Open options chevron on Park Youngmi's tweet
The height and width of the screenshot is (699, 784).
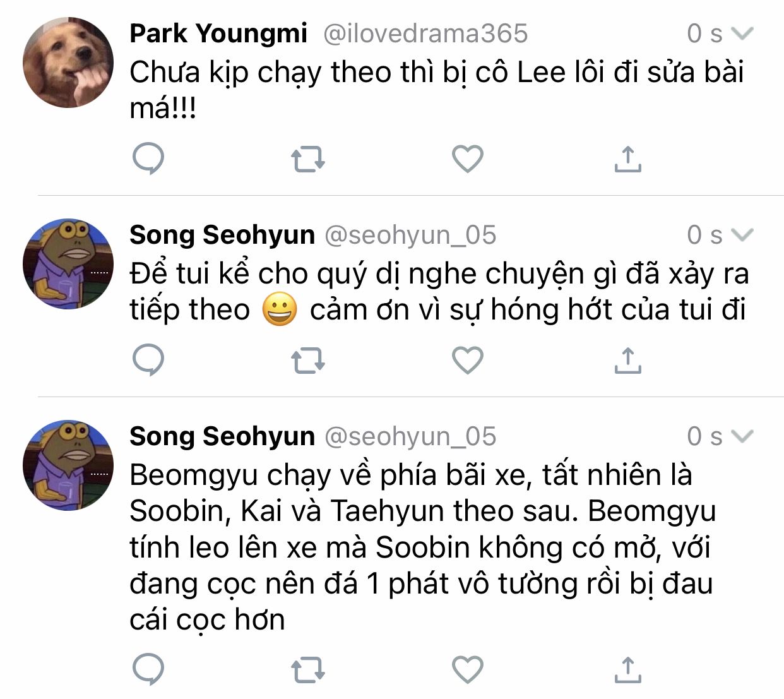[x=742, y=33]
